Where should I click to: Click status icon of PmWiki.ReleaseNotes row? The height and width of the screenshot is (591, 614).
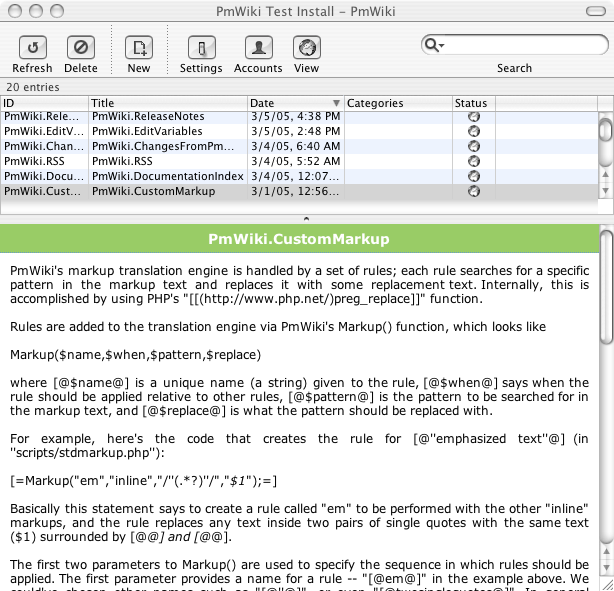[474, 116]
